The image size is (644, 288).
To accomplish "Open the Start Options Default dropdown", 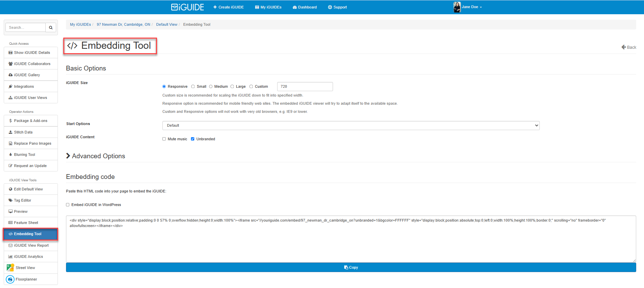I will [x=351, y=125].
